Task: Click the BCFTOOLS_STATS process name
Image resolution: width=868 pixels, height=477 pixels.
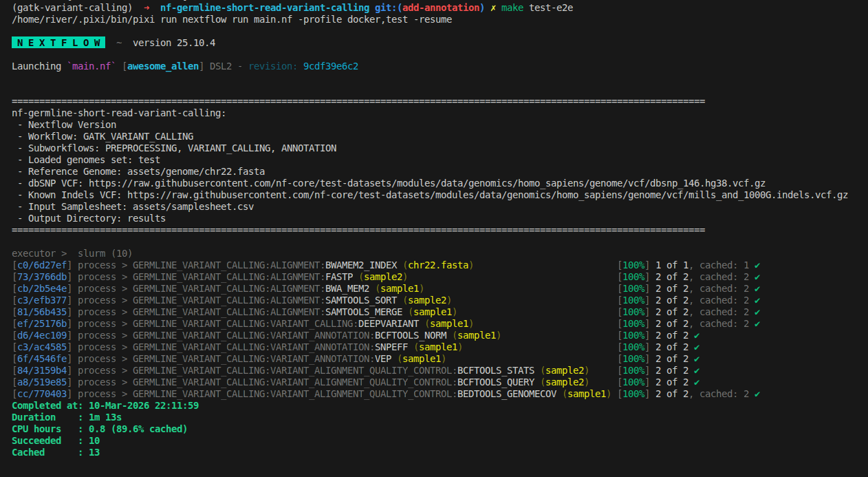Action: coord(496,370)
